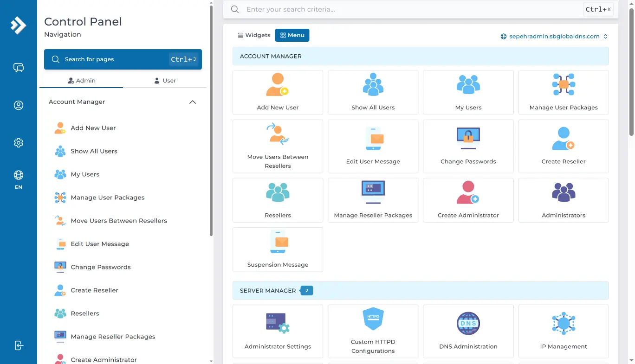
Task: Click the DirectAdmin logo in the sidebar
Action: (19, 25)
